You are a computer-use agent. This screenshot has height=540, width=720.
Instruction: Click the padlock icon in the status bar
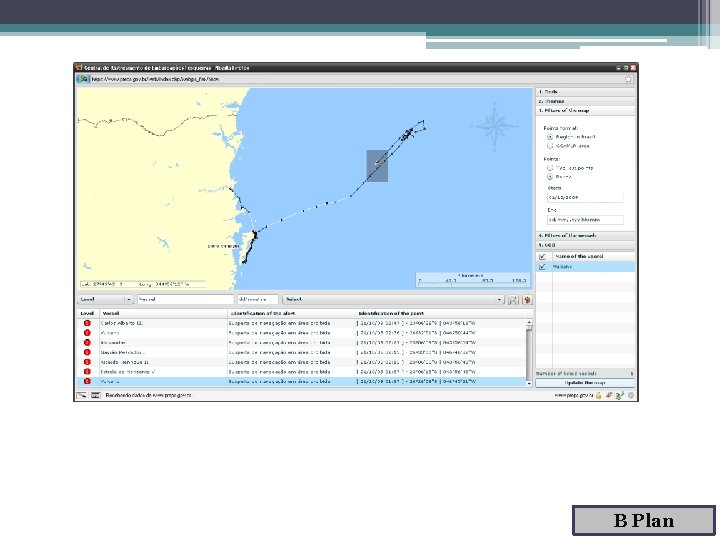click(599, 395)
